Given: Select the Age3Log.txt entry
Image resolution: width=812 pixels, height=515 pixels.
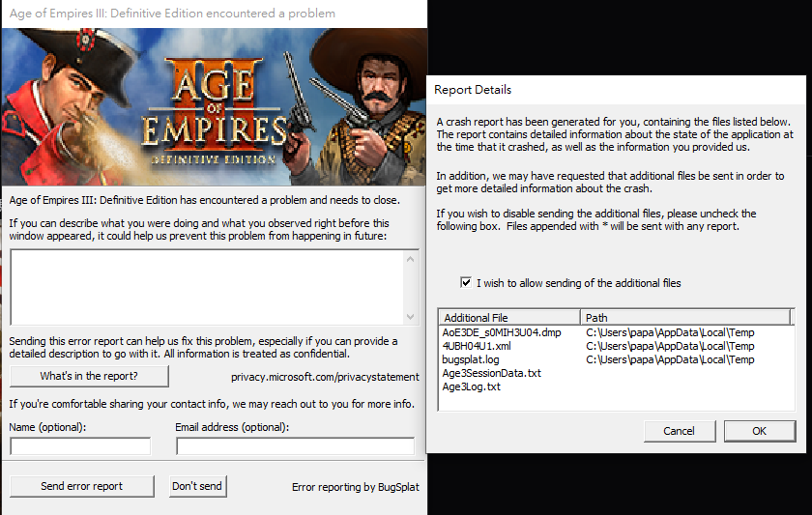Looking at the screenshot, I should pos(472,386).
